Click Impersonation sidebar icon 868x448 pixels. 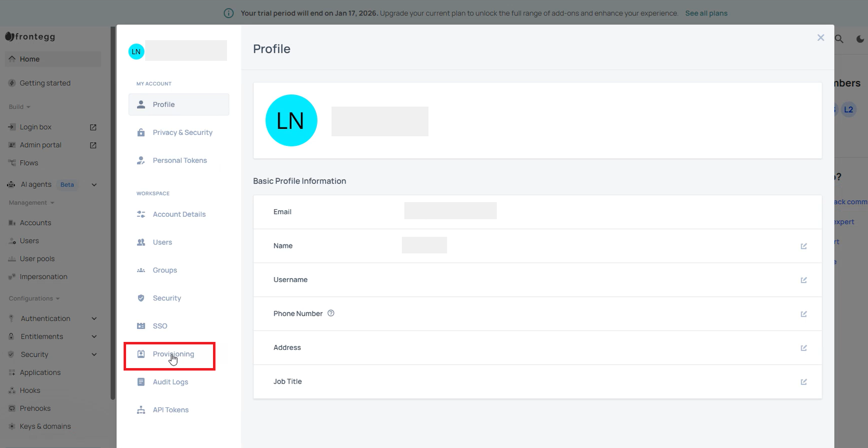[12, 277]
